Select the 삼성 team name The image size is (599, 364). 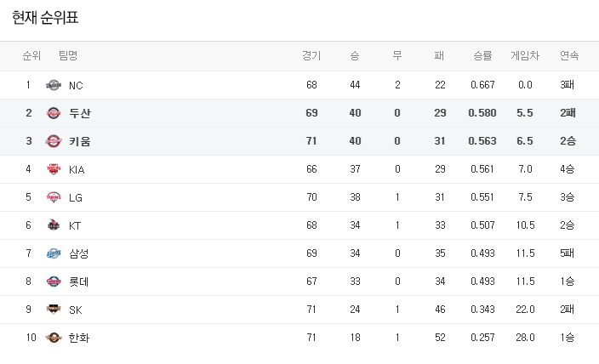(79, 253)
